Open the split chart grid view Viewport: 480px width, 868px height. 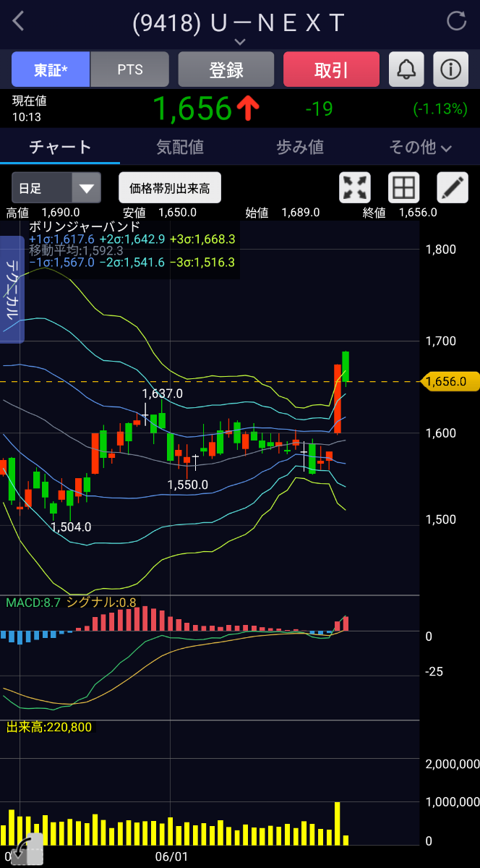point(404,188)
